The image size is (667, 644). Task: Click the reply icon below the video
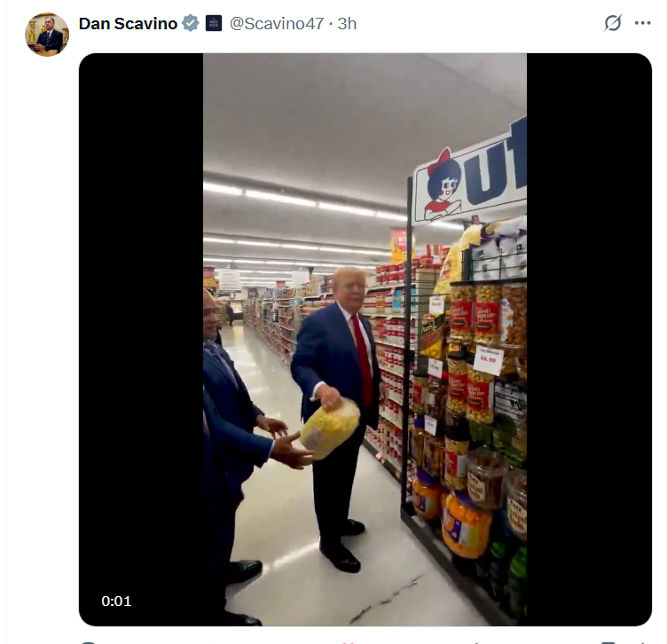[x=87, y=642]
